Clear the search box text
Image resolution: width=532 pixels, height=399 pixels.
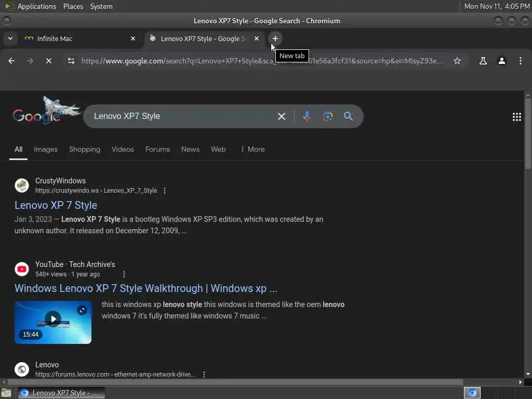coord(281,116)
